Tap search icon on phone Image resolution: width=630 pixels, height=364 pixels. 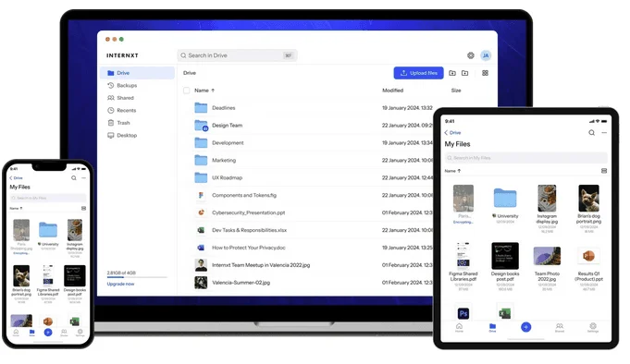click(x=73, y=177)
